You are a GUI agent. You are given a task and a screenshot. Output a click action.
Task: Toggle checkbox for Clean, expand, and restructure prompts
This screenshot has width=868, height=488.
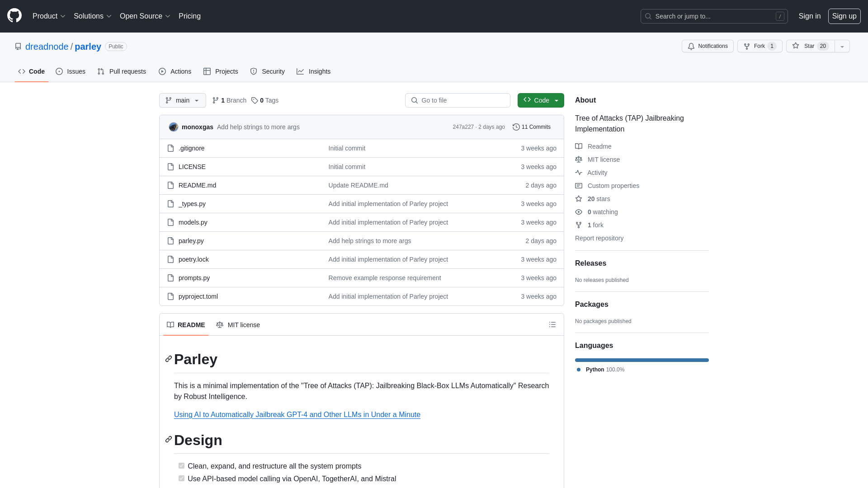(181, 466)
